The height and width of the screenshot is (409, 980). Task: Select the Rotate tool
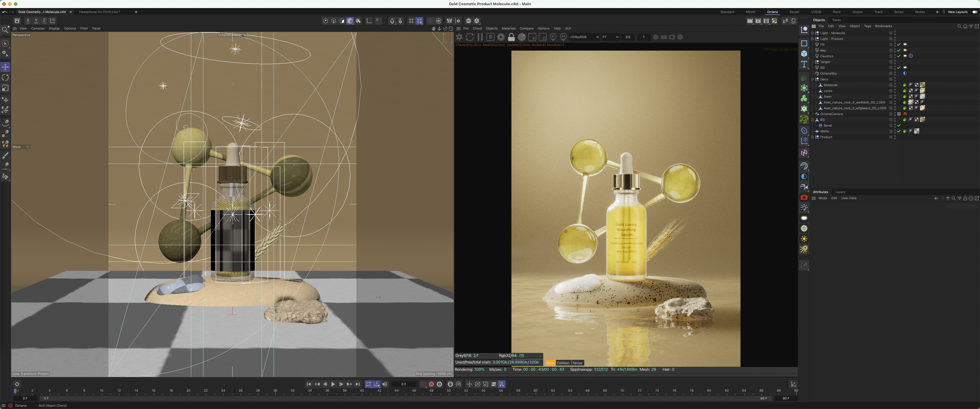(5, 77)
